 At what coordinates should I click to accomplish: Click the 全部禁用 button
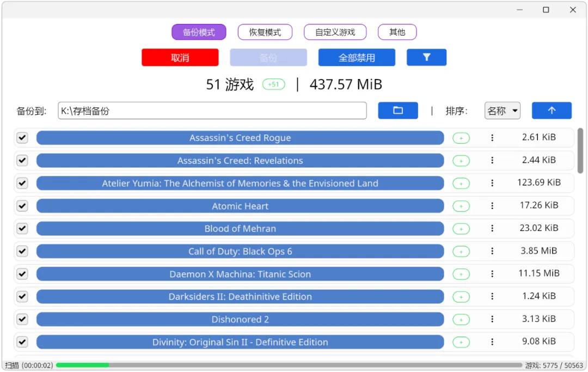tap(357, 57)
